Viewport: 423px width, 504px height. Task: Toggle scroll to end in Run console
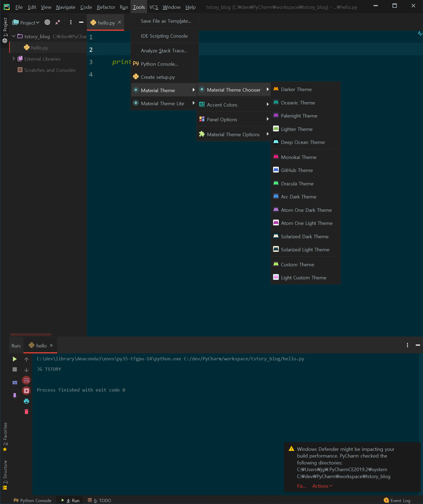(26, 391)
